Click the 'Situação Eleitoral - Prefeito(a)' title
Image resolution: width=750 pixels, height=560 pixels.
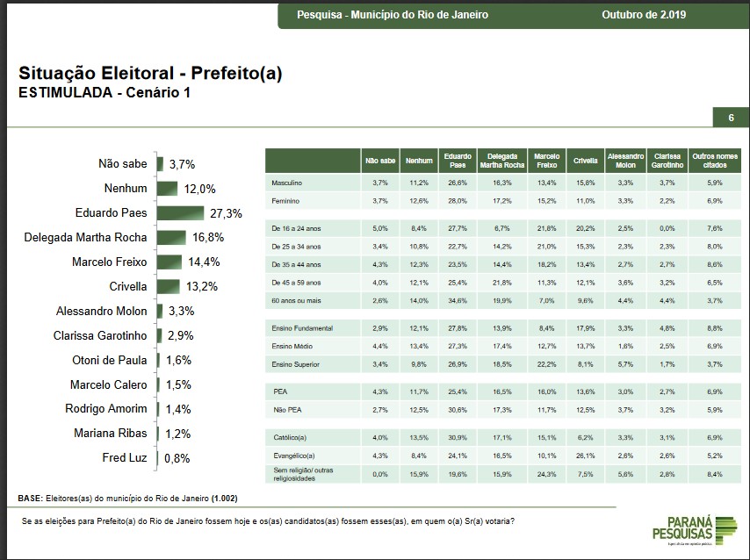pos(150,74)
